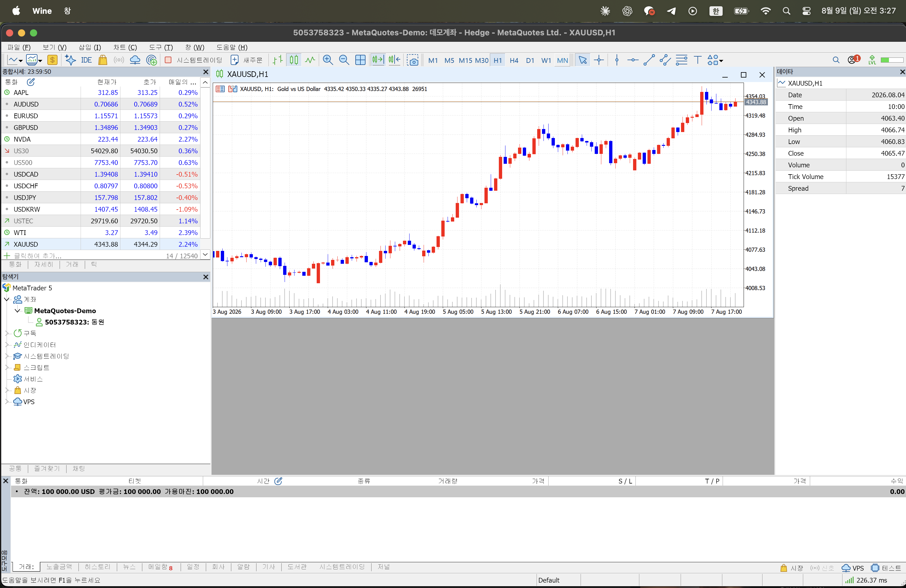The width and height of the screenshot is (906, 588).
Task: Switch timeframe to H4
Action: click(514, 60)
